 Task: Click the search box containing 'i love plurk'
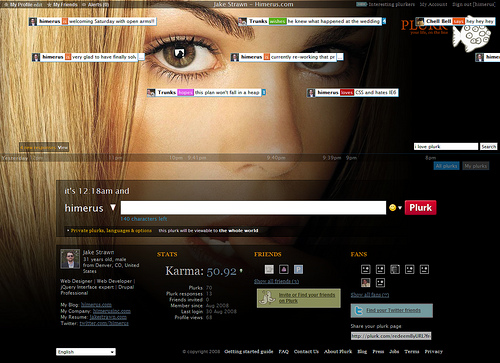tap(446, 147)
